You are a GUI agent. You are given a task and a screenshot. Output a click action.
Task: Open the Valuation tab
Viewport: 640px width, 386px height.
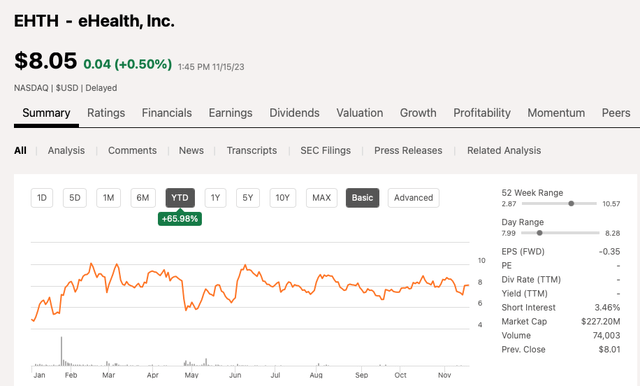360,113
